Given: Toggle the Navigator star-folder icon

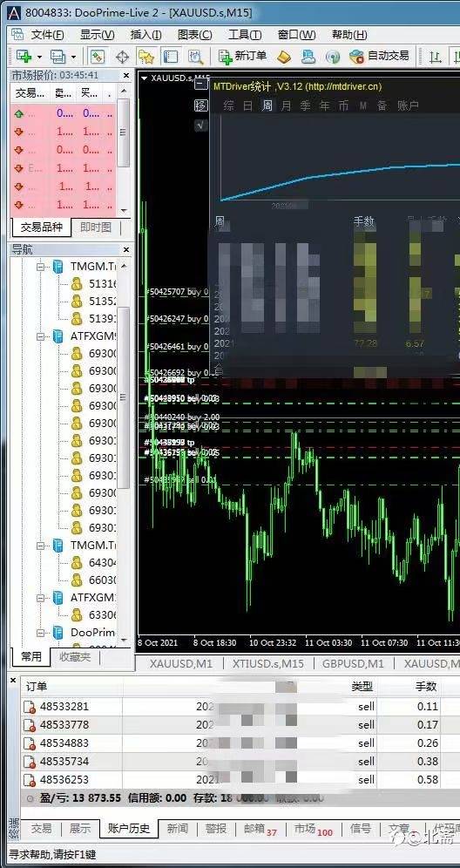Looking at the screenshot, I should pyautogui.click(x=145, y=57).
